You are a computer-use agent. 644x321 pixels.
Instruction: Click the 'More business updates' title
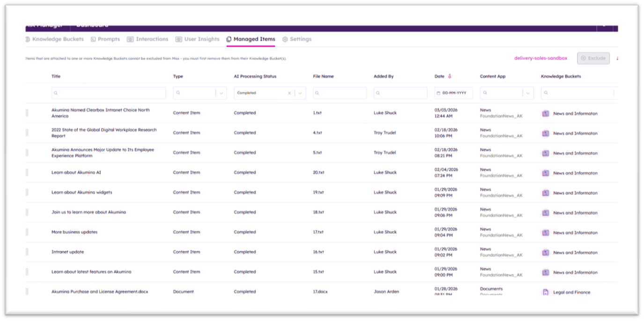pyautogui.click(x=74, y=232)
